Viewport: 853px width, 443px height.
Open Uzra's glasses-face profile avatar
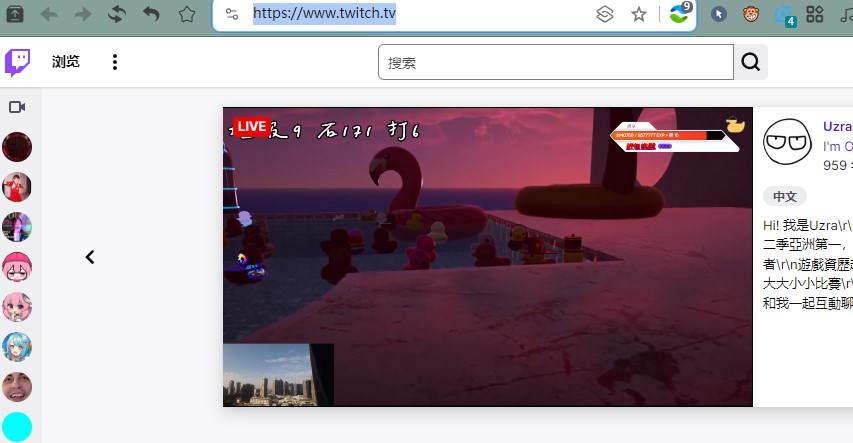pyautogui.click(x=787, y=141)
